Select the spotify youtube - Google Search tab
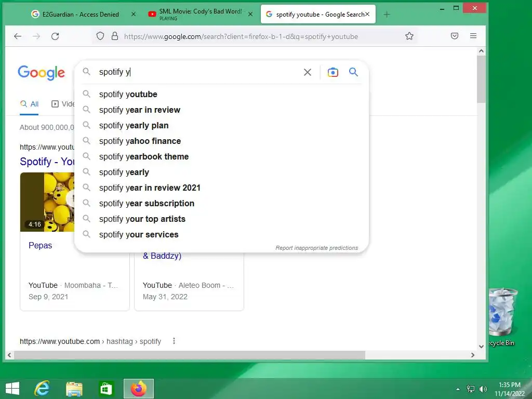The width and height of the screenshot is (532, 399). [x=318, y=14]
